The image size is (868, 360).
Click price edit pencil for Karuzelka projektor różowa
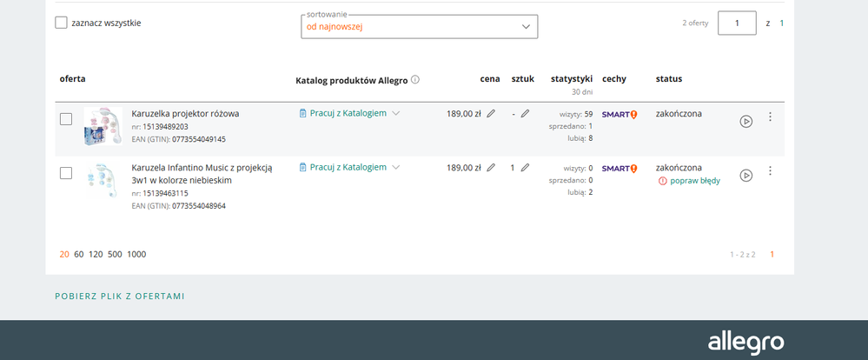point(492,114)
